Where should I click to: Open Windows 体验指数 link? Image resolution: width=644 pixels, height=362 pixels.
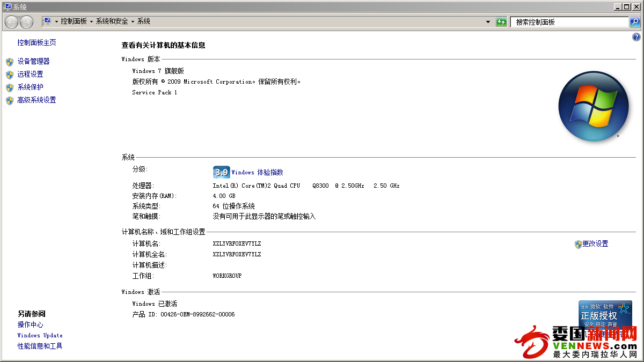click(257, 172)
